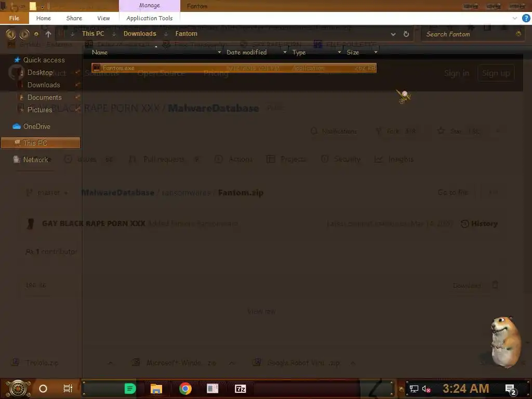This screenshot has width=532, height=399.
Task: Open the address bar history dropdown
Action: click(x=393, y=34)
